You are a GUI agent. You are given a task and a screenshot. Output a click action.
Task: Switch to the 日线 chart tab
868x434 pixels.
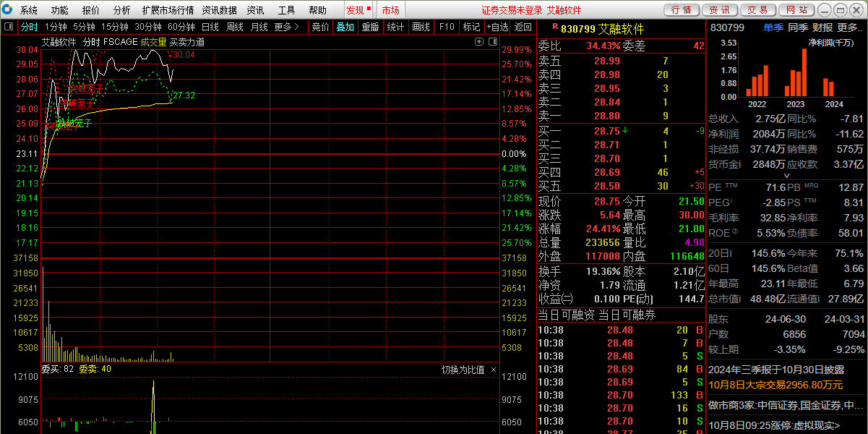point(210,27)
